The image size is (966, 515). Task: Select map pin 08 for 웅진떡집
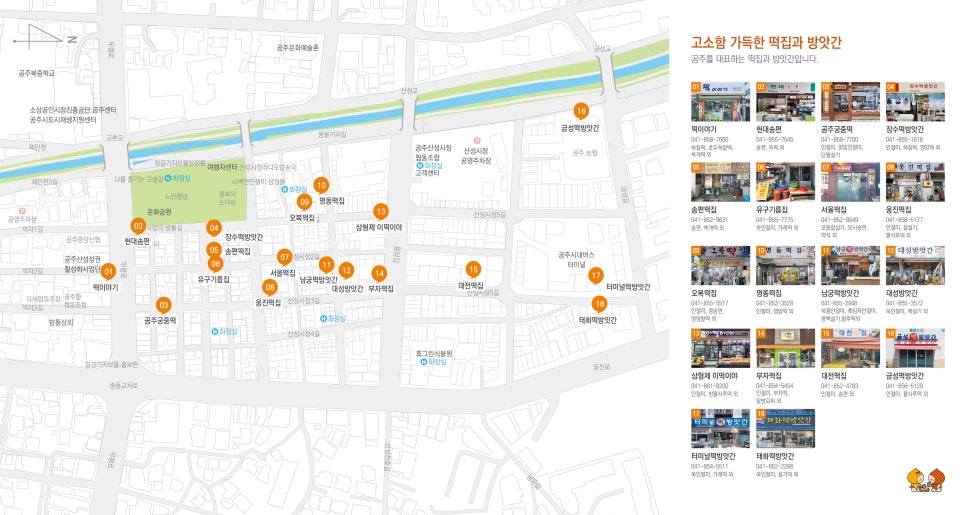click(270, 287)
